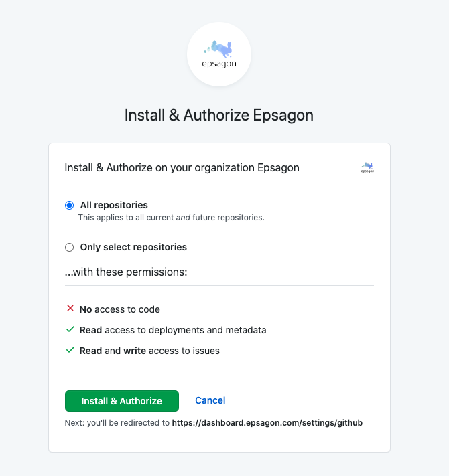Click the small Epsagon organization avatar
Viewport: 449px width, 476px height.
[367, 167]
